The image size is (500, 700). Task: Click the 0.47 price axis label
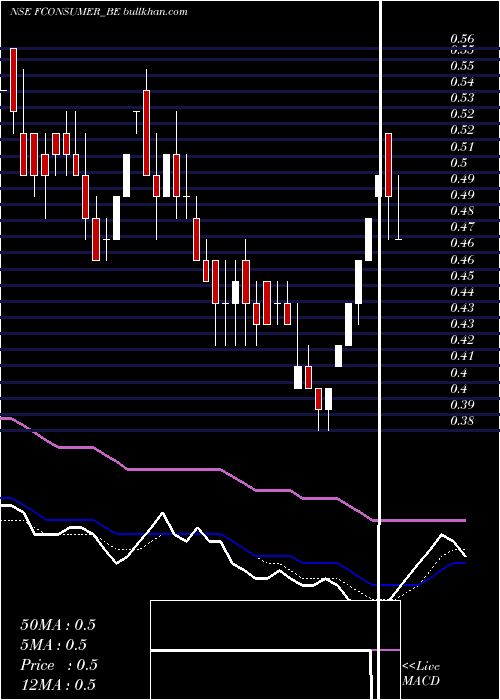pos(462,227)
